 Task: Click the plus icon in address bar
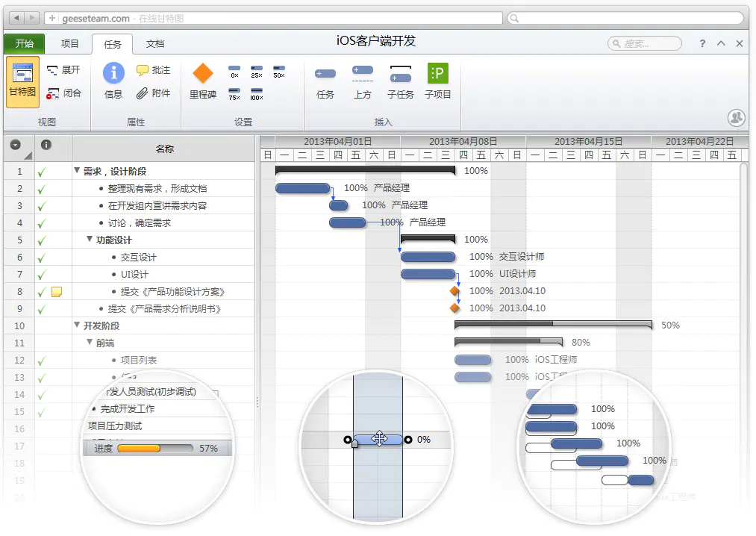[52, 18]
